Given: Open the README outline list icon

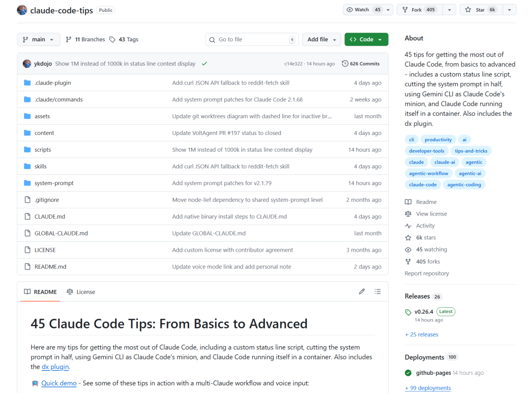Looking at the screenshot, I should click(x=378, y=292).
